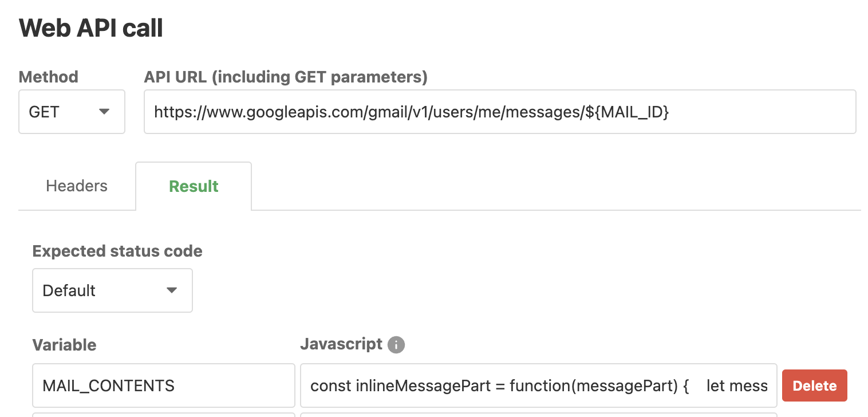Click the Javascript code field for MAIL_CONTENTS
This screenshot has width=868, height=417.
coord(538,385)
